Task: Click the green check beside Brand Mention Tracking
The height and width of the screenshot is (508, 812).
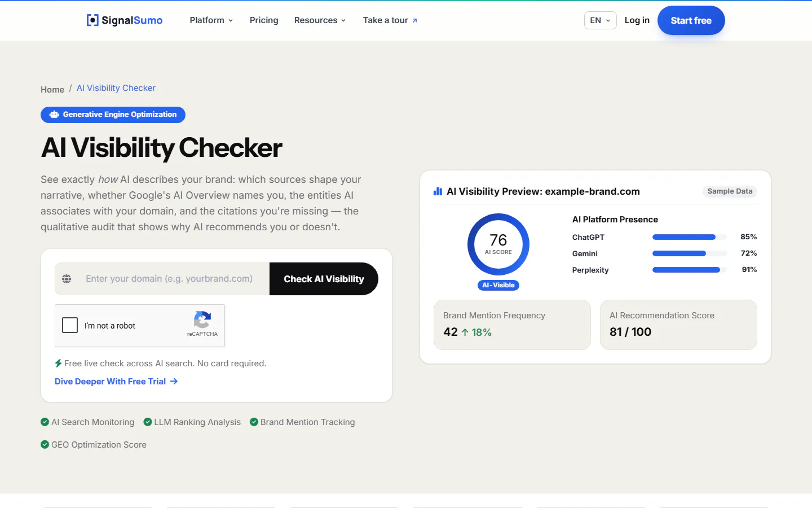Action: tap(254, 422)
